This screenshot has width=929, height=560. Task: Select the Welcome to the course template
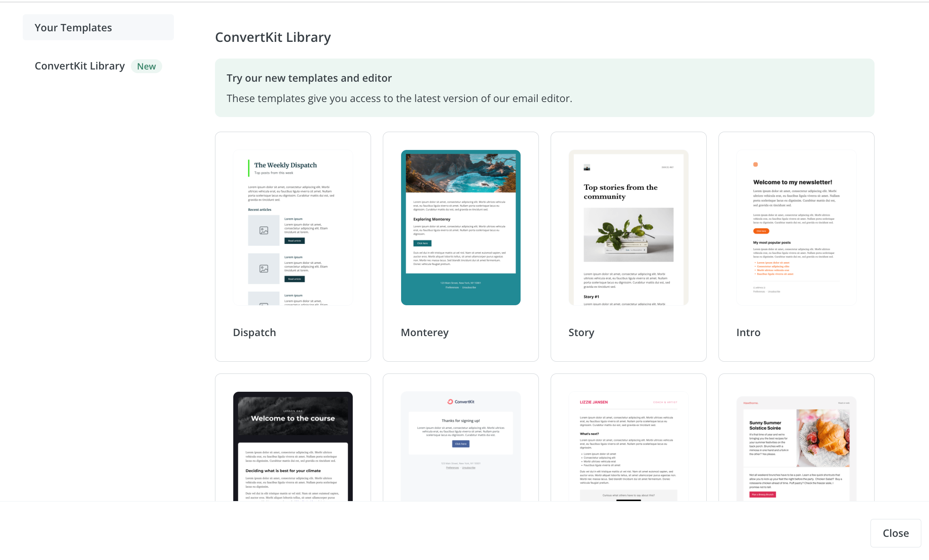pyautogui.click(x=293, y=446)
